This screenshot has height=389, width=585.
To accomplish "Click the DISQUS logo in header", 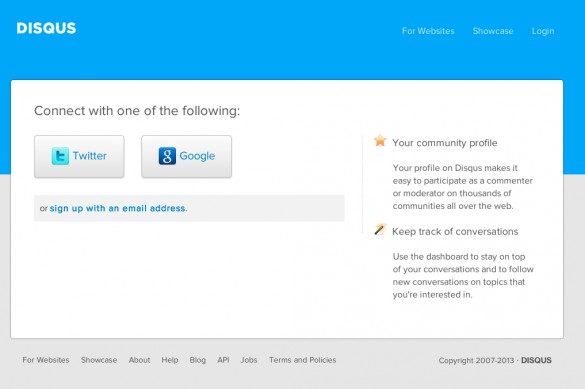I will tap(46, 28).
